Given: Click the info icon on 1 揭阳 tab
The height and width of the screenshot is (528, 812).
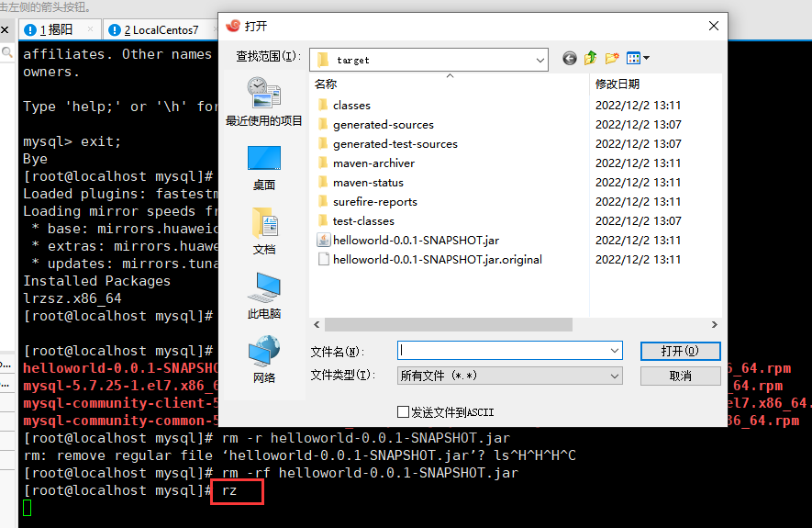Looking at the screenshot, I should click(30, 30).
